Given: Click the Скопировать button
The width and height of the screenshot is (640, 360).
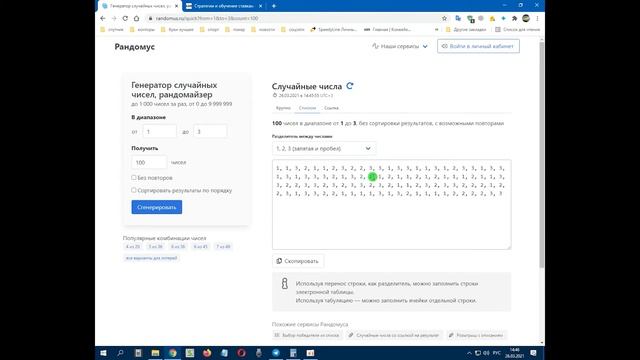Looking at the screenshot, I should (298, 261).
